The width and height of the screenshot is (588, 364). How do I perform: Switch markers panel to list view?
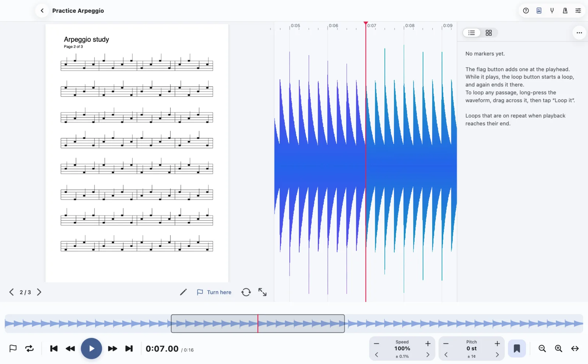coord(472,33)
